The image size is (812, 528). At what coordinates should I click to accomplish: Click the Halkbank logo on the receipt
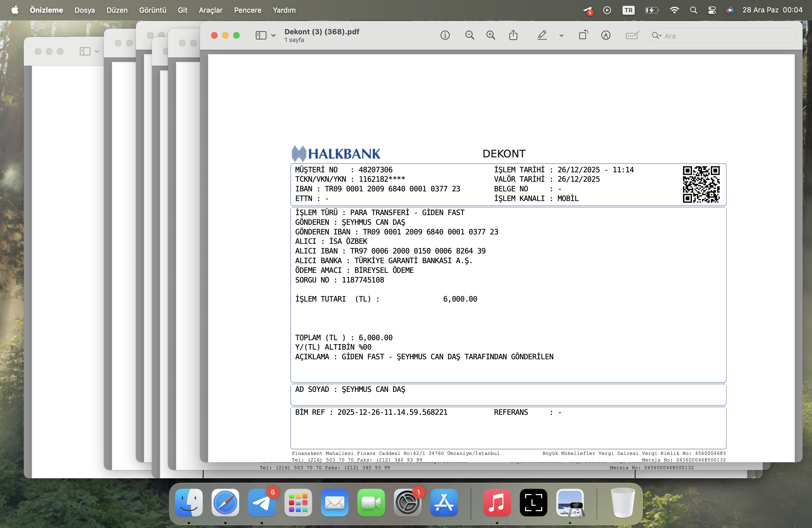point(336,154)
